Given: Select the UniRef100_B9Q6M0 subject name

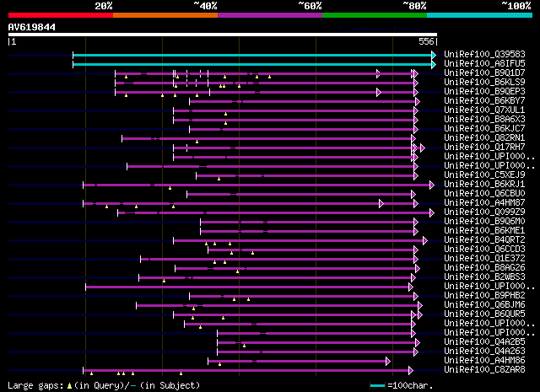Looking at the screenshot, I should click(x=484, y=222).
